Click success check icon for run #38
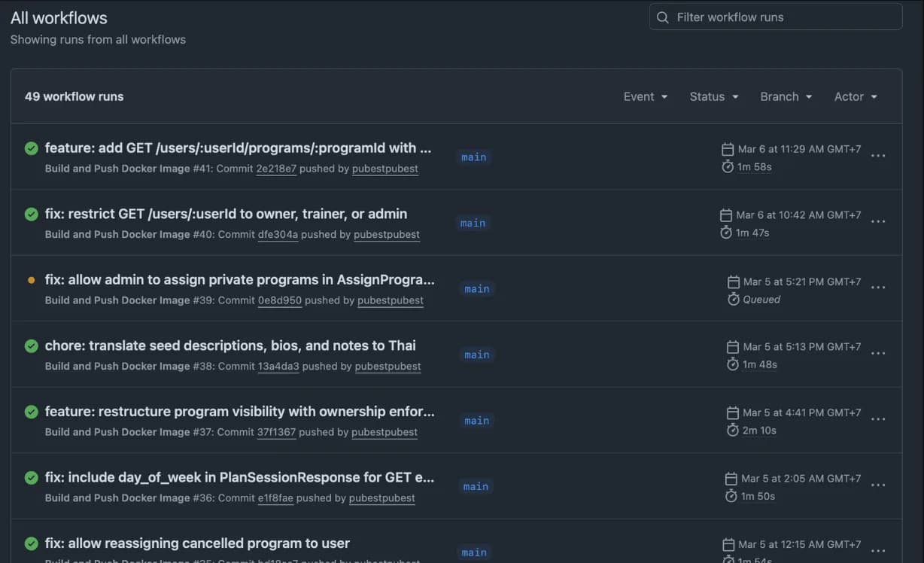Screen dimensions: 924x563 pyautogui.click(x=32, y=346)
